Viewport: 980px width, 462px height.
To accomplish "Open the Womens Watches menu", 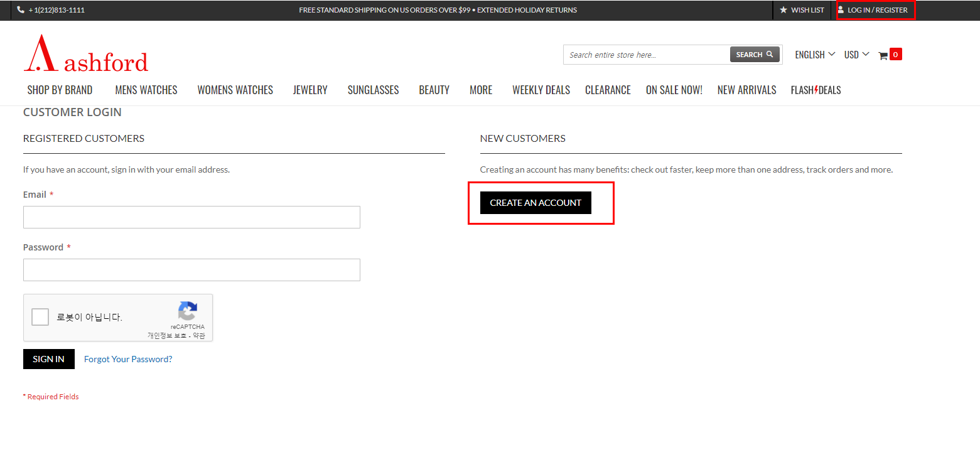I will 235,90.
